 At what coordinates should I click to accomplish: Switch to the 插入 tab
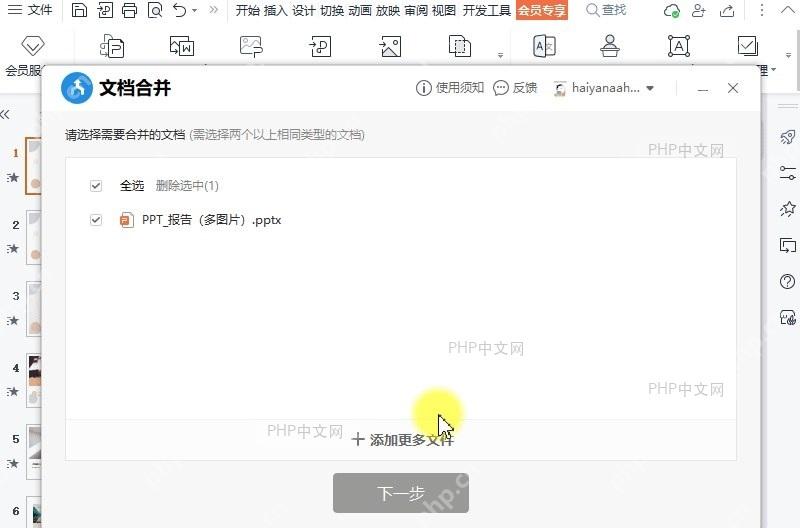pyautogui.click(x=276, y=10)
